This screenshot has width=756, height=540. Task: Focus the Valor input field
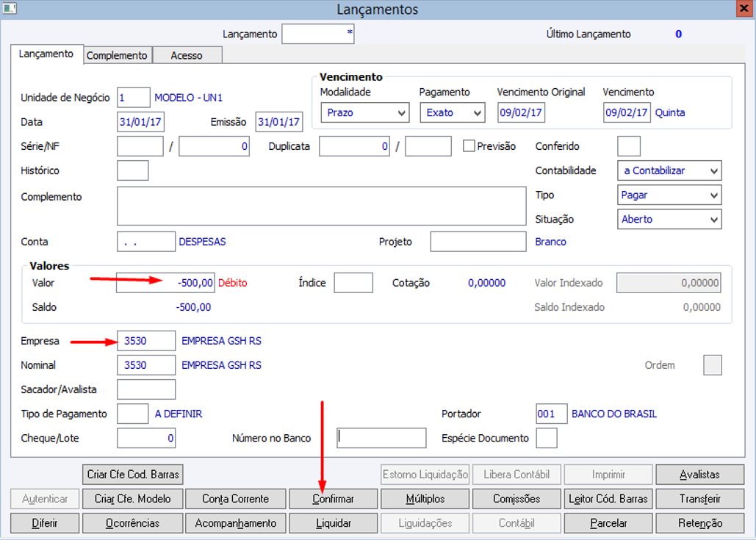(x=165, y=283)
